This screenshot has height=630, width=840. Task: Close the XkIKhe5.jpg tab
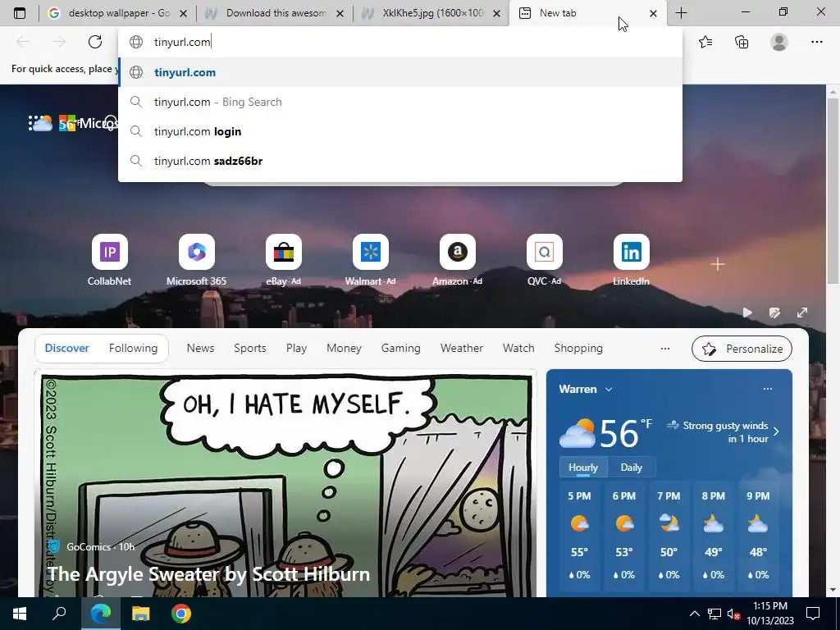coord(496,13)
